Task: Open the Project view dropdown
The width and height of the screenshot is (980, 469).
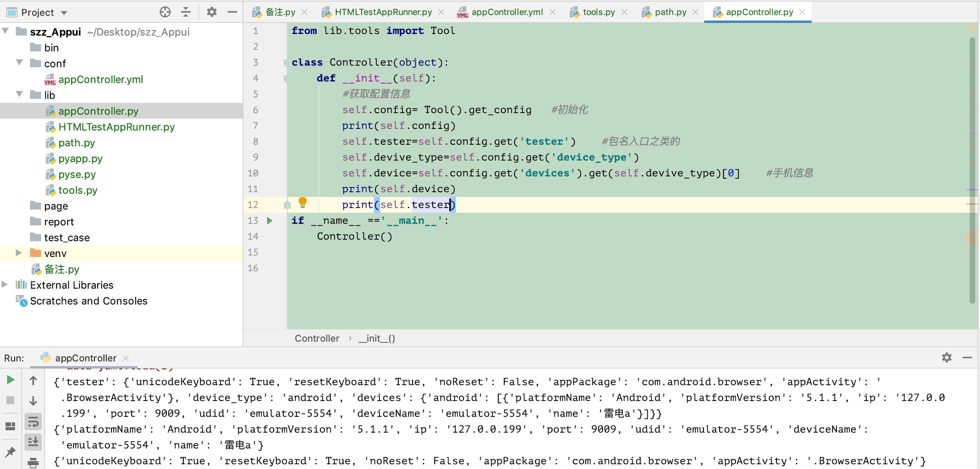Action: click(x=64, y=13)
